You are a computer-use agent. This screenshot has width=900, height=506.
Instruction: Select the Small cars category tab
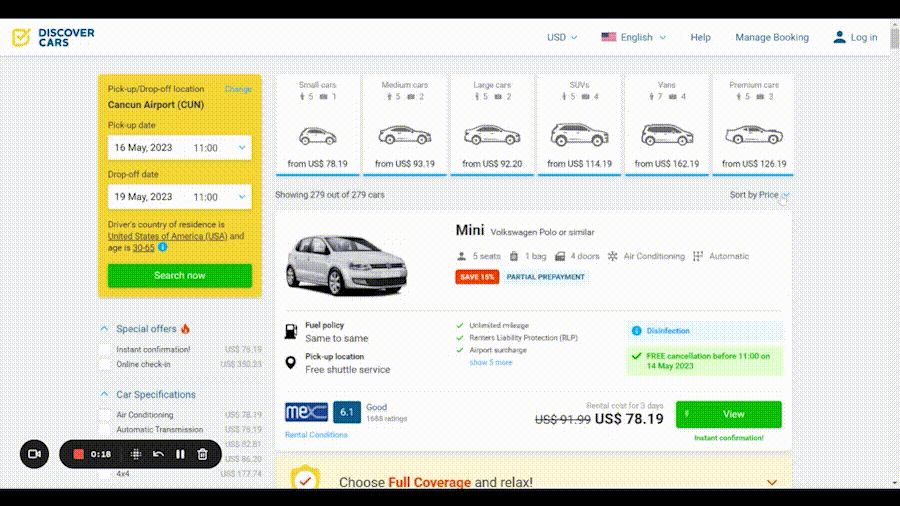coord(317,124)
